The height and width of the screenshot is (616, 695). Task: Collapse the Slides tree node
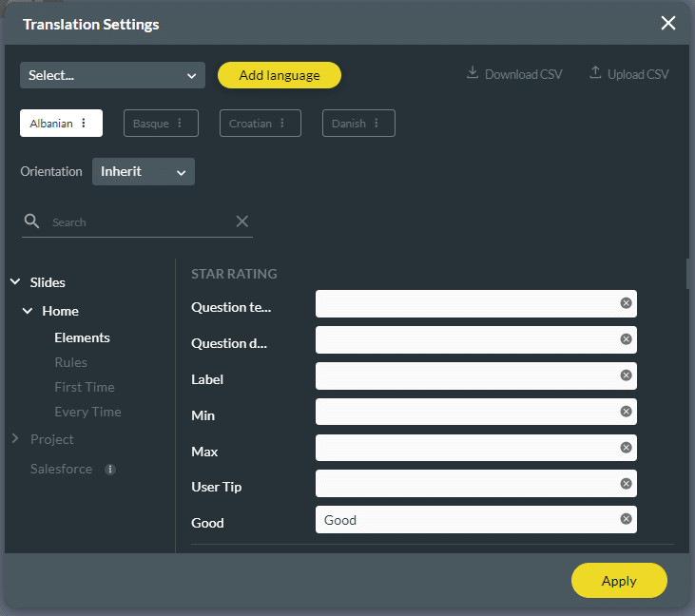pos(15,282)
